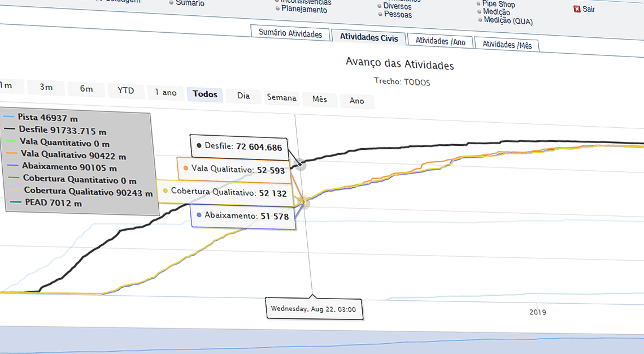The height and width of the screenshot is (354, 644).
Task: Click the yellow dot in Cobertura Qualitativo tooltip
Action: [x=166, y=192]
